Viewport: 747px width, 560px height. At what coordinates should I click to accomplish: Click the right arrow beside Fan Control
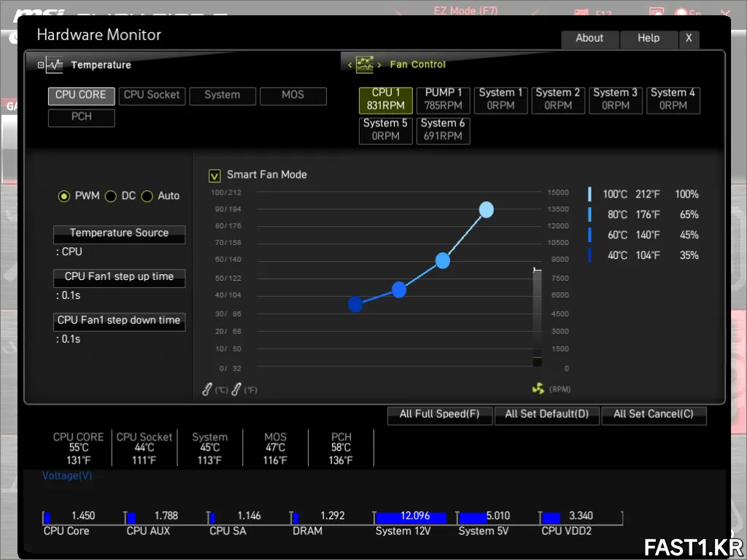click(379, 65)
